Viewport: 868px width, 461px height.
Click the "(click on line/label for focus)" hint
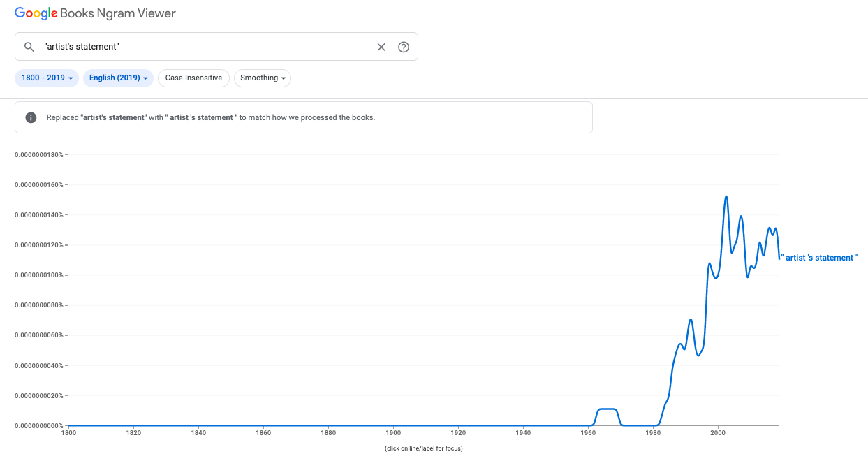click(424, 448)
